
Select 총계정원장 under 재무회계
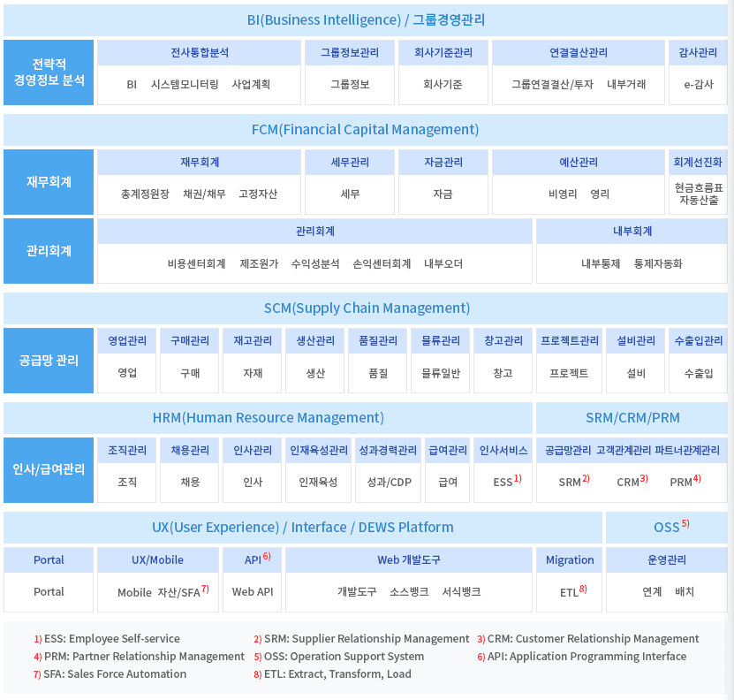[x=145, y=194]
